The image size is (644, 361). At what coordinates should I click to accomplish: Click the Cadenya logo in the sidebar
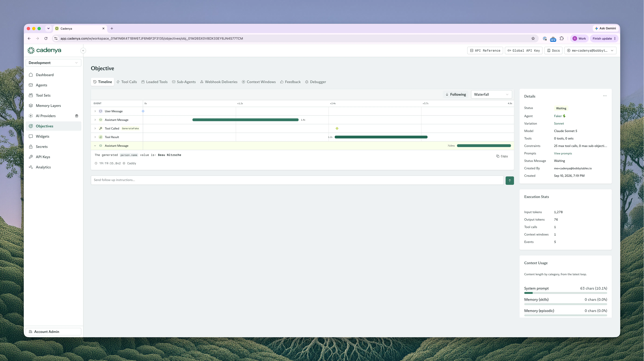[x=44, y=50]
